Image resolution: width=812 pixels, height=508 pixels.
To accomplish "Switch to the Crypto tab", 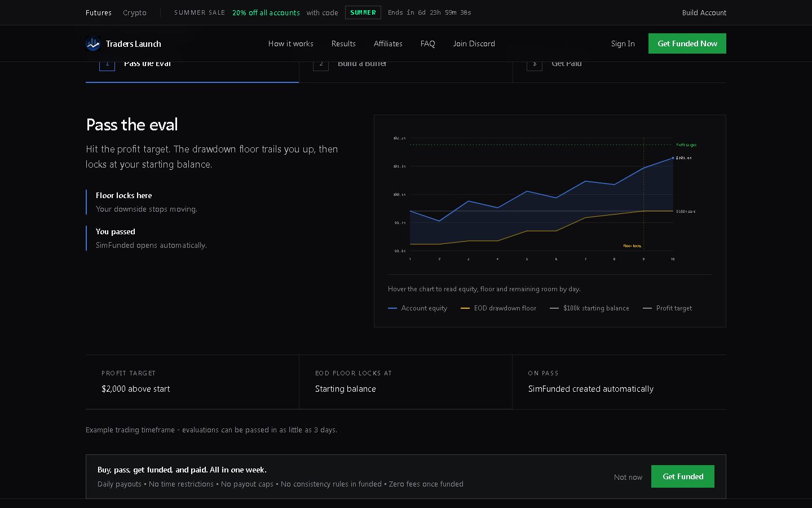I will point(135,12).
